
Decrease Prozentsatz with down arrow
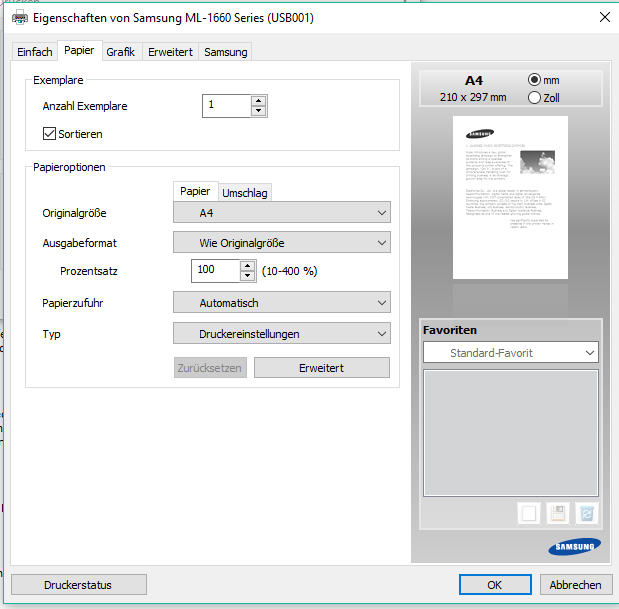248,276
